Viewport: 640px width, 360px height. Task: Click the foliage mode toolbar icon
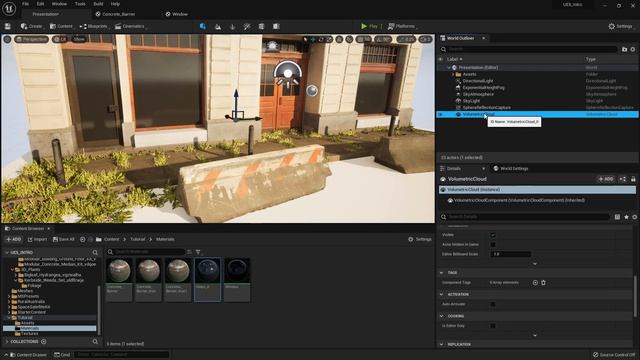233,27
